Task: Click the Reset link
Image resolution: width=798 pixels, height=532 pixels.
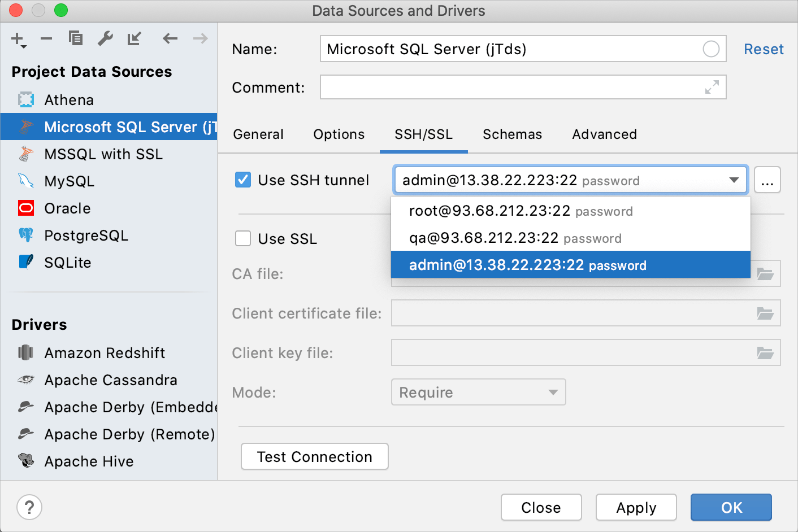Action: [x=764, y=49]
